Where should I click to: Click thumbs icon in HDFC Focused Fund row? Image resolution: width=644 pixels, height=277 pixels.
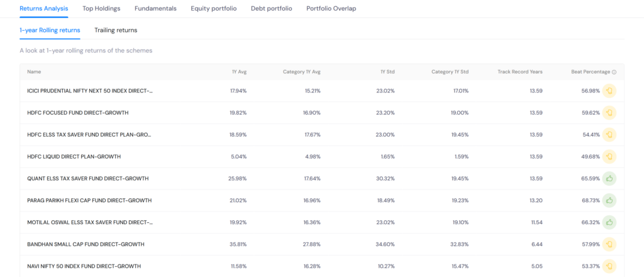609,113
